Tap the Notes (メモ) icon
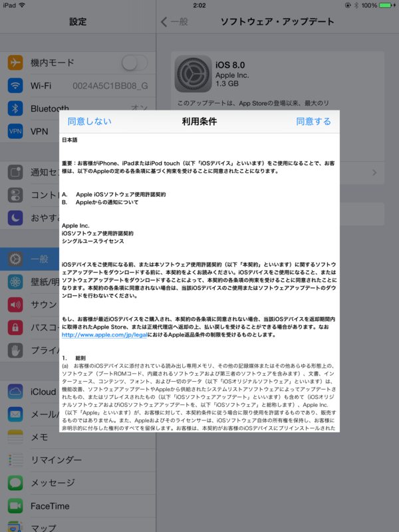 click(x=15, y=437)
